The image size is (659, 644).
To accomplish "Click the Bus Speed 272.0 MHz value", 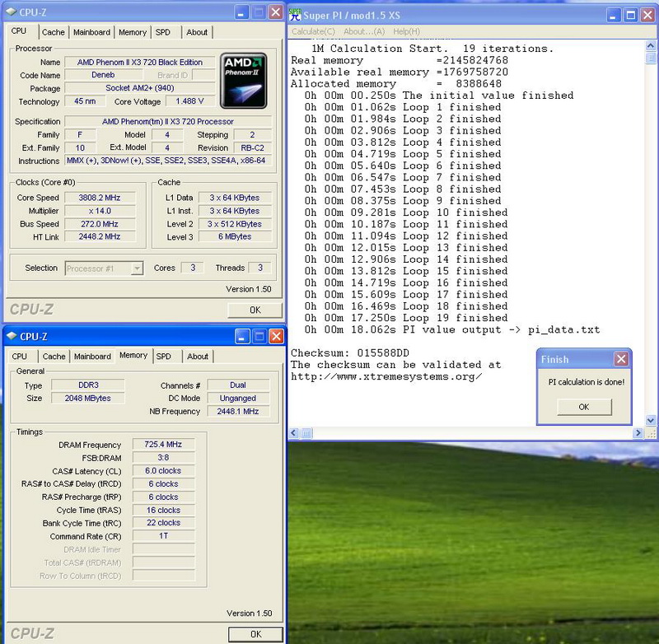I will coord(100,224).
